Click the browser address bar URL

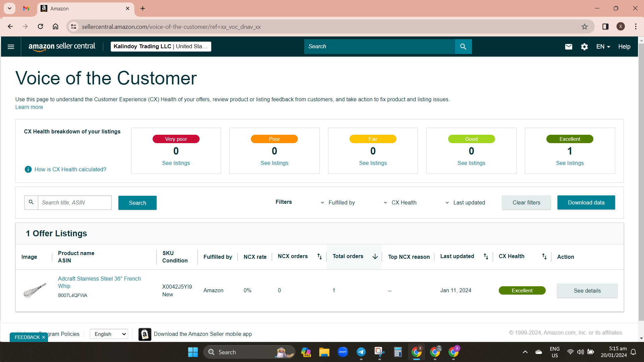(x=171, y=27)
